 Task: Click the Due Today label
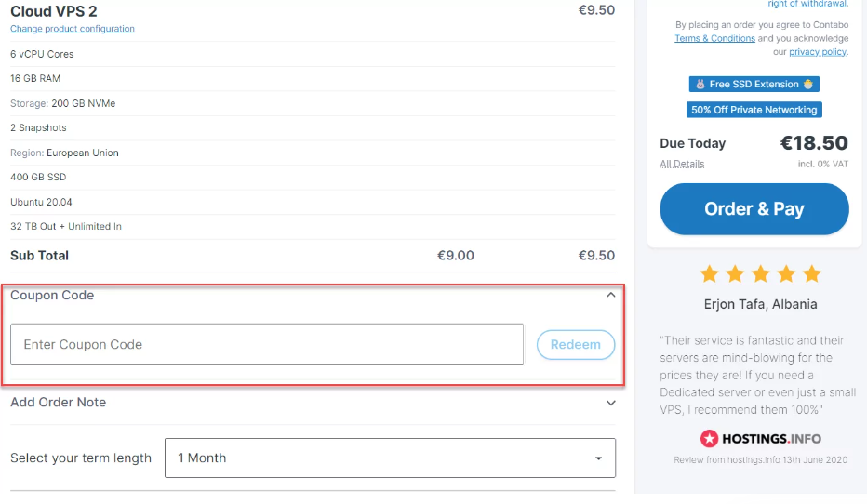(x=692, y=143)
